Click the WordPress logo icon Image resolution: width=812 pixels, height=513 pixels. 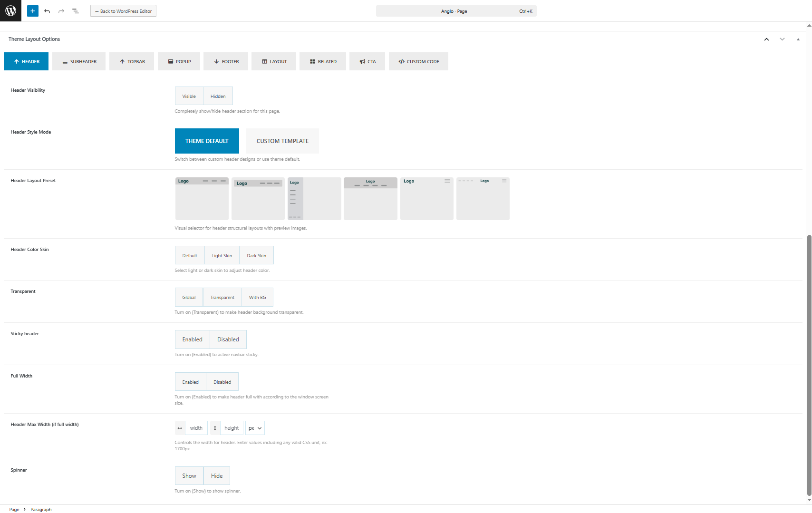[10, 10]
